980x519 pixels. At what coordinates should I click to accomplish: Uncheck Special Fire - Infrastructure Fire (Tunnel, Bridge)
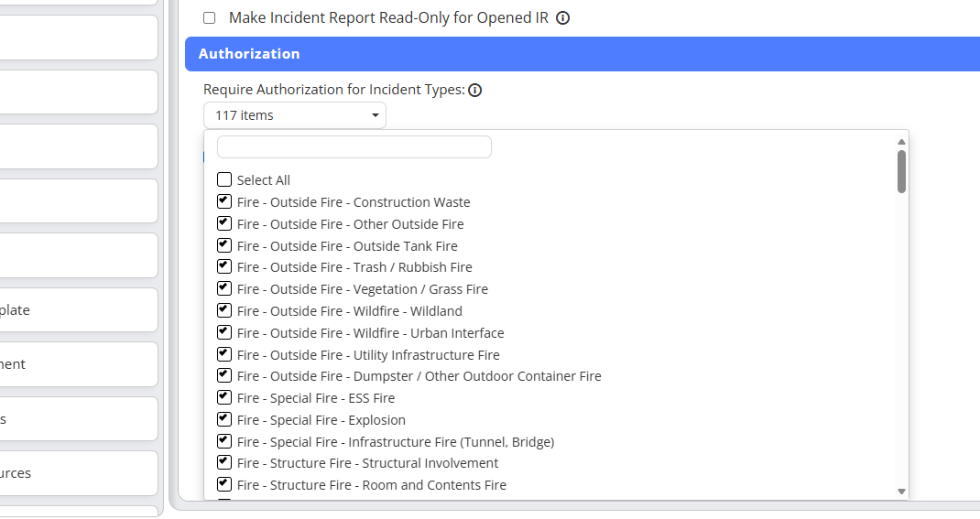pyautogui.click(x=224, y=442)
